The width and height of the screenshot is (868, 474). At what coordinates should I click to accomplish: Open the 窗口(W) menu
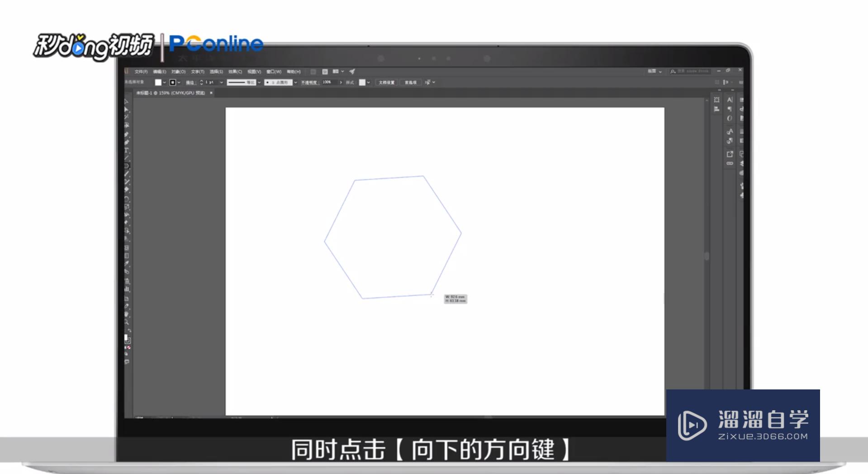[274, 71]
